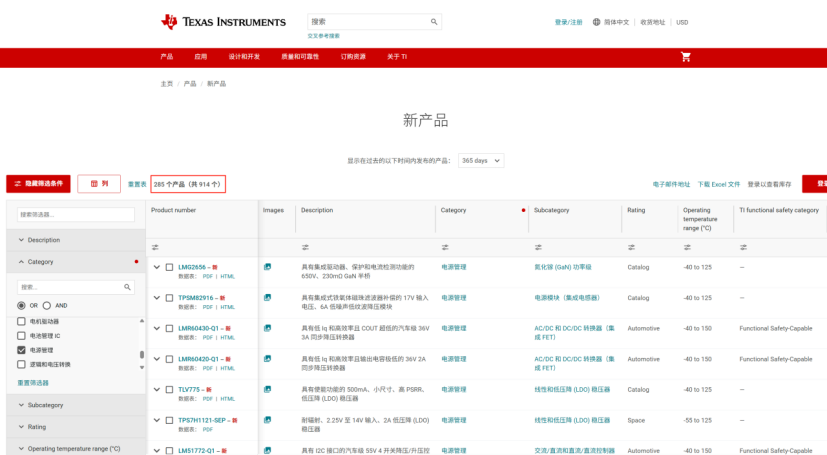The height and width of the screenshot is (455, 827).
Task: Check the TLV775 row checkbox
Action: 169,390
